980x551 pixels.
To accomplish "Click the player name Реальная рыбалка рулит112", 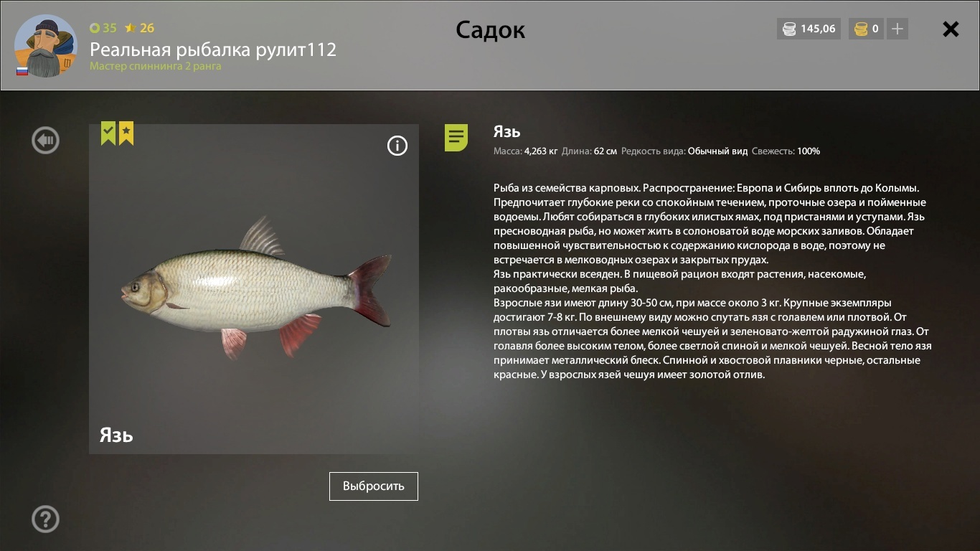I will tap(213, 50).
